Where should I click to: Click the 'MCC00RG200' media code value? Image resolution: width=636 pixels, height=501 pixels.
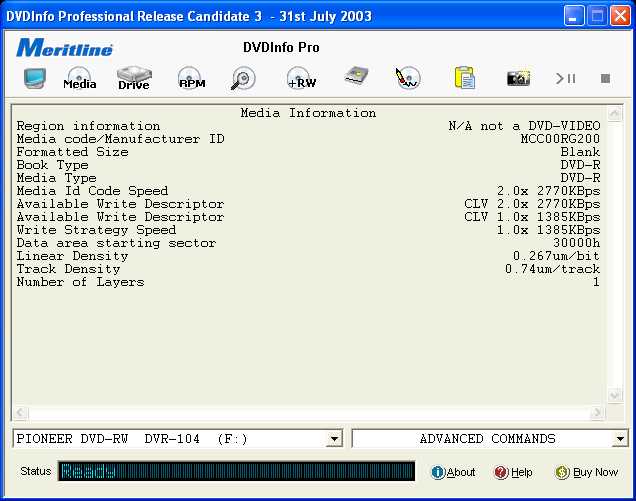click(560, 139)
